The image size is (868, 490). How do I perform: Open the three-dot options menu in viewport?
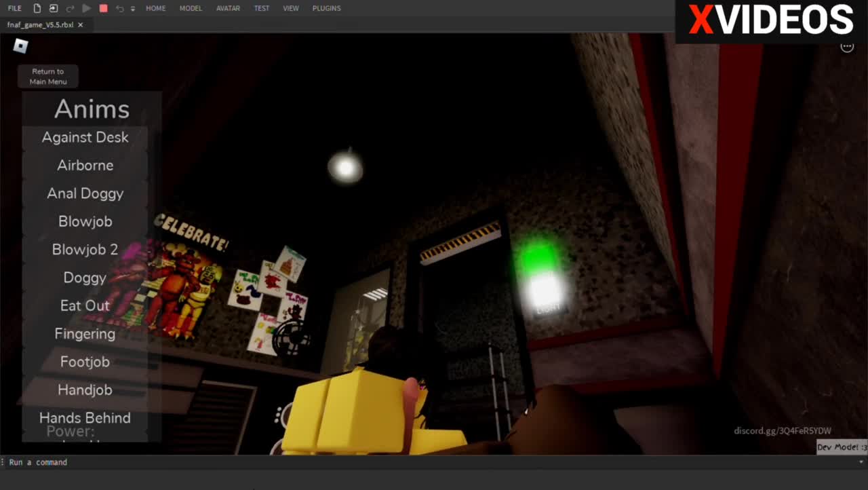click(x=847, y=47)
